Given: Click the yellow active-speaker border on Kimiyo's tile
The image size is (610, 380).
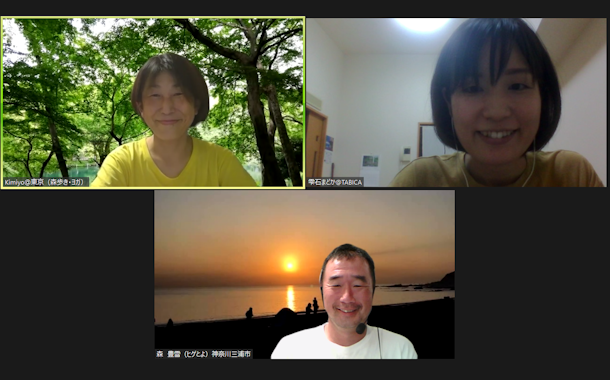Looking at the screenshot, I should [153, 17].
